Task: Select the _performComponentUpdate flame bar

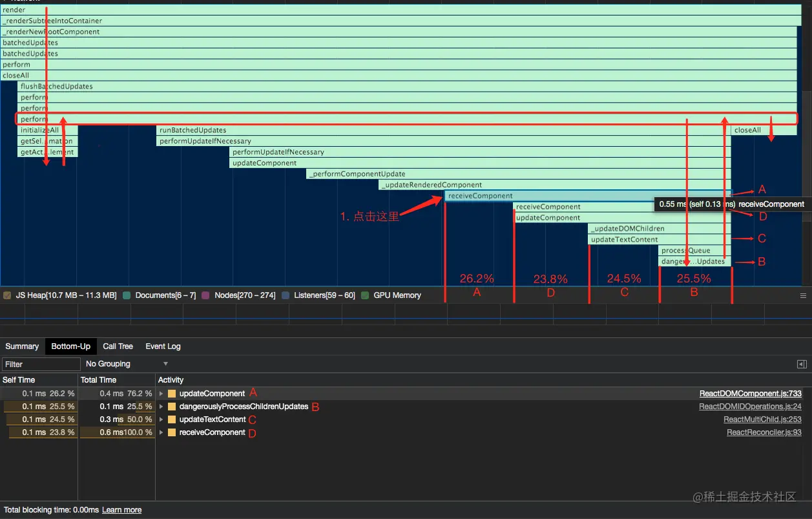Action: [x=518, y=174]
